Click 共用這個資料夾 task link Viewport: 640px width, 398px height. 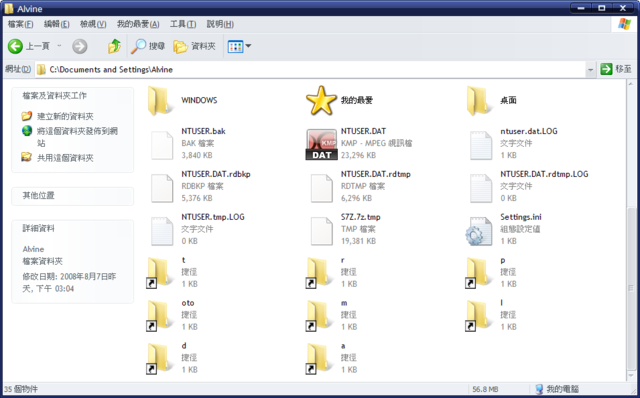click(65, 158)
